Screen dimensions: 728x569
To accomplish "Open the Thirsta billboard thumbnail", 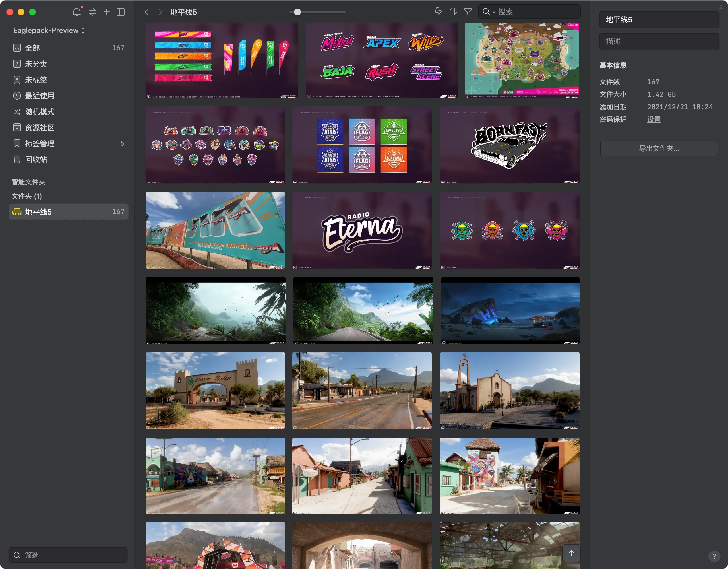I will click(x=215, y=230).
